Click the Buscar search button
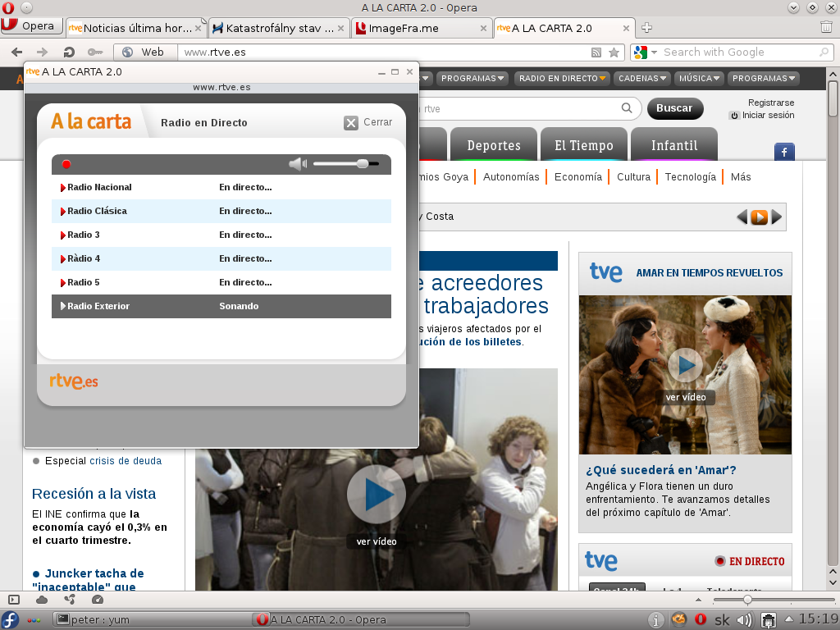Viewport: 840px width, 630px height. pyautogui.click(x=674, y=108)
